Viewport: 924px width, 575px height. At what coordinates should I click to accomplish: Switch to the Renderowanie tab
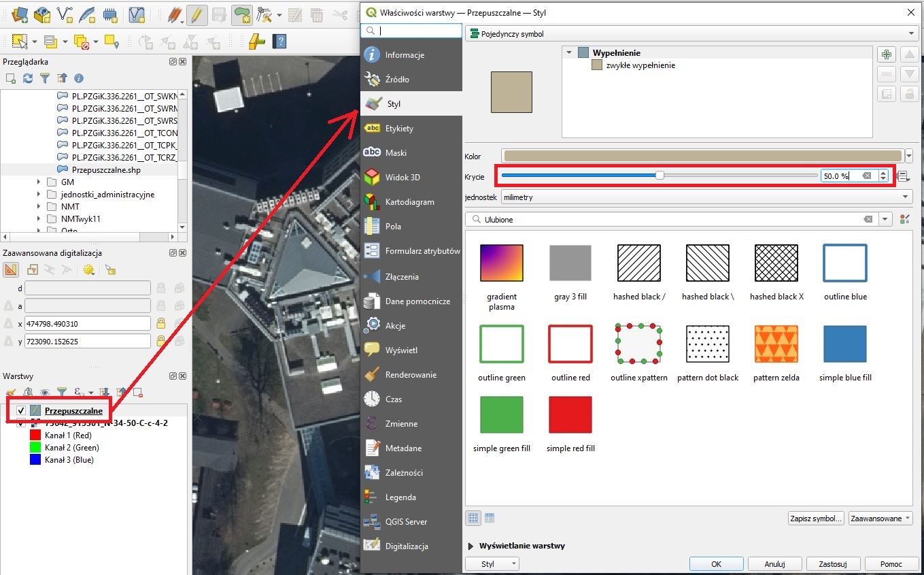(411, 375)
